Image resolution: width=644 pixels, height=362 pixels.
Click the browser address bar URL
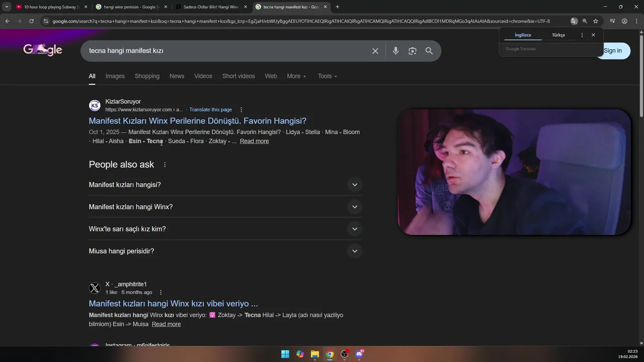coord(301,21)
